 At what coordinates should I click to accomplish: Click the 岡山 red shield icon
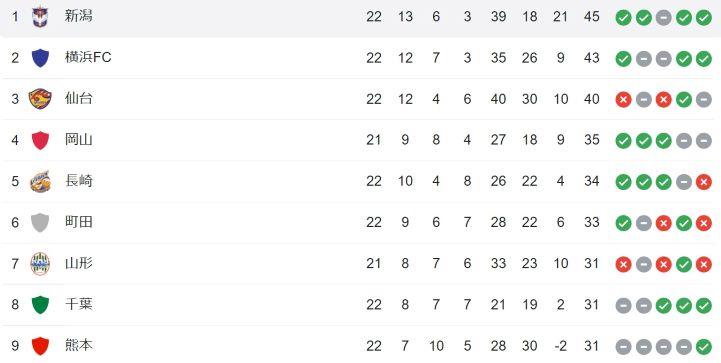pos(40,140)
